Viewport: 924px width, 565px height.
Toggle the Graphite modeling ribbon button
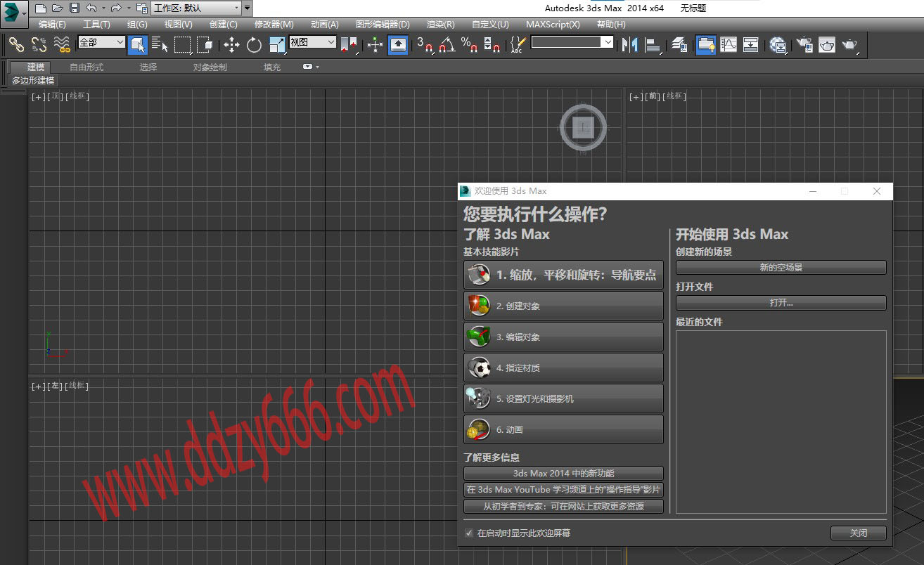(x=705, y=44)
